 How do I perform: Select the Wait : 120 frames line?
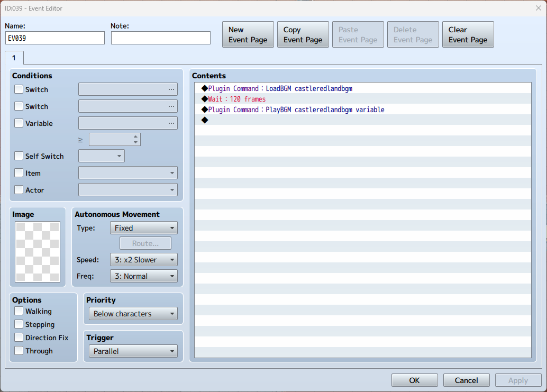point(363,99)
